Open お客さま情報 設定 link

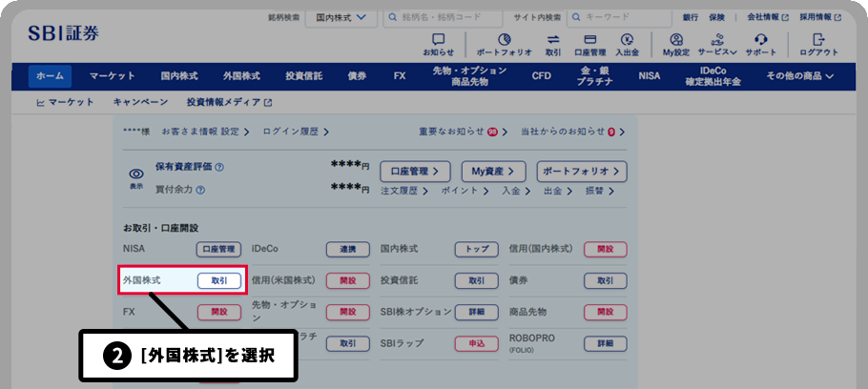click(205, 132)
